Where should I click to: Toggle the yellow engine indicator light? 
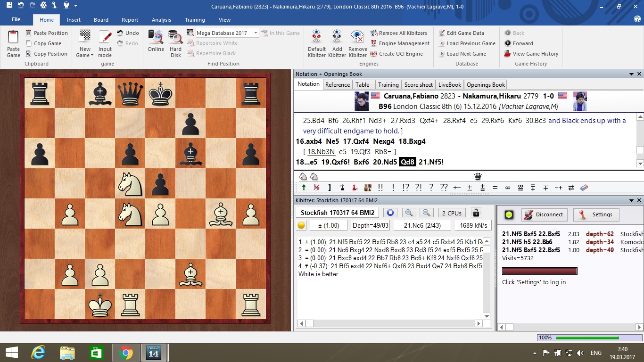(302, 225)
